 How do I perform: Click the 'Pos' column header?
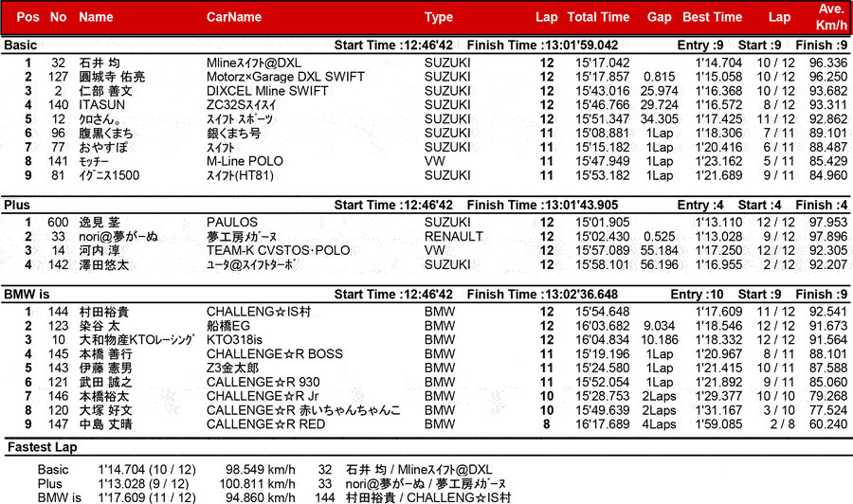coord(27,17)
